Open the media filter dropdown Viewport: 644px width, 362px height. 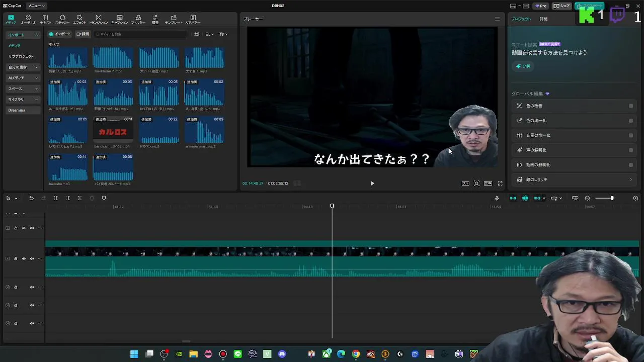pos(223,34)
